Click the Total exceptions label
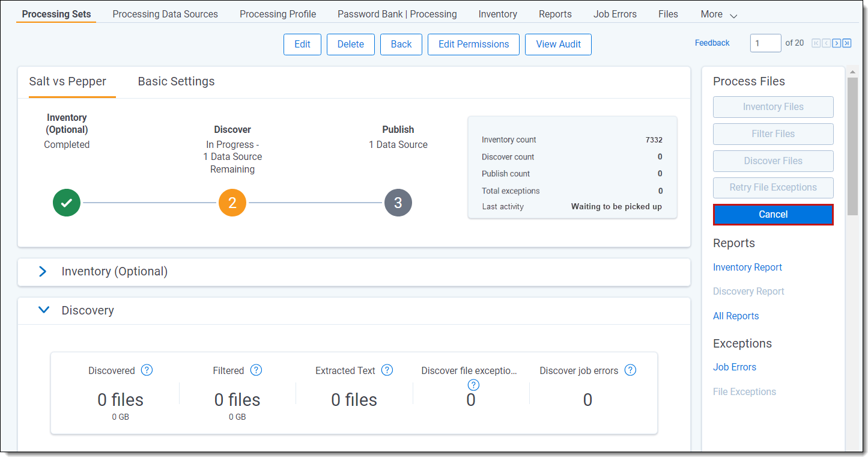The image size is (868, 457). pos(511,191)
